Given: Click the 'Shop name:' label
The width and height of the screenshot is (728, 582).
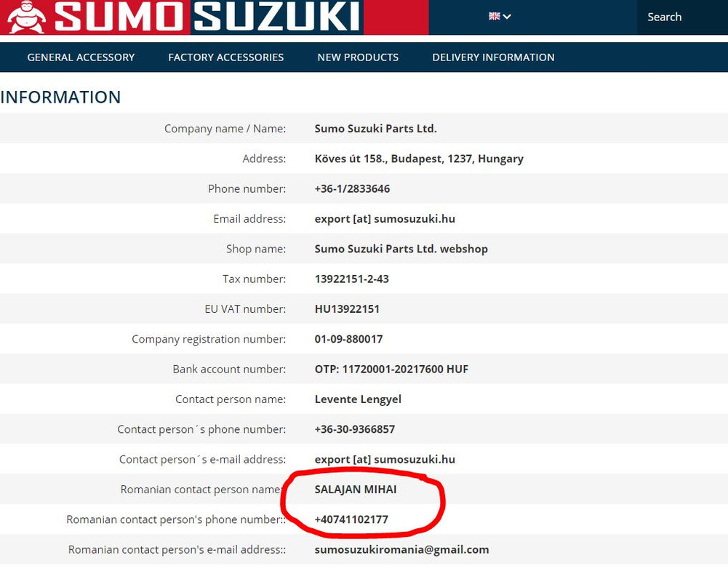Looking at the screenshot, I should [256, 249].
